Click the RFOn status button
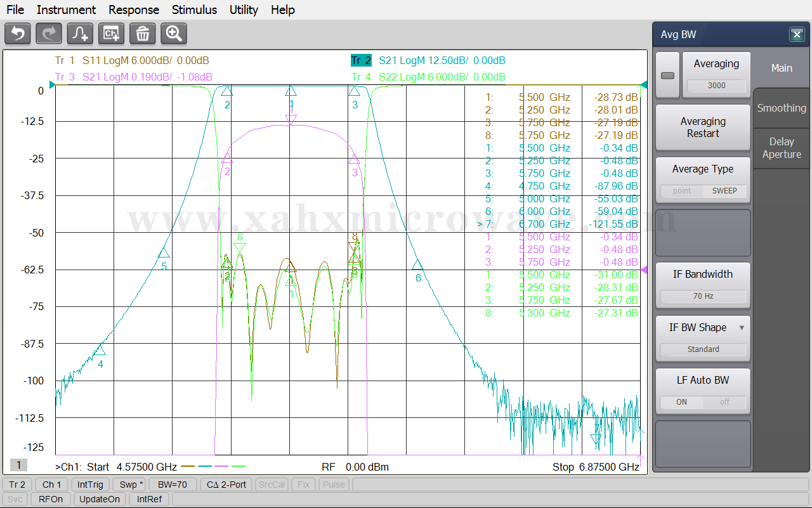The image size is (812, 508). pos(51,499)
